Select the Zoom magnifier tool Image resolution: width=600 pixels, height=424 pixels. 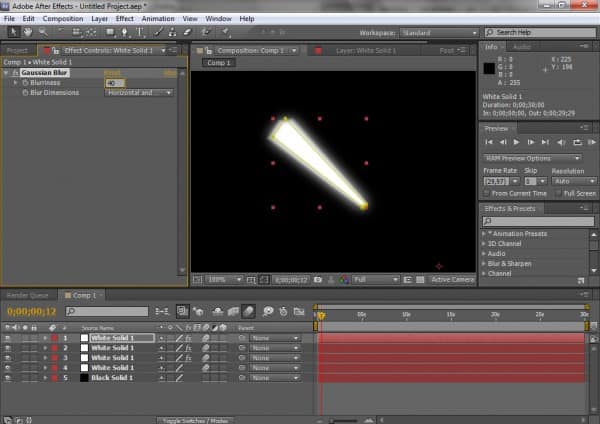tap(42, 32)
